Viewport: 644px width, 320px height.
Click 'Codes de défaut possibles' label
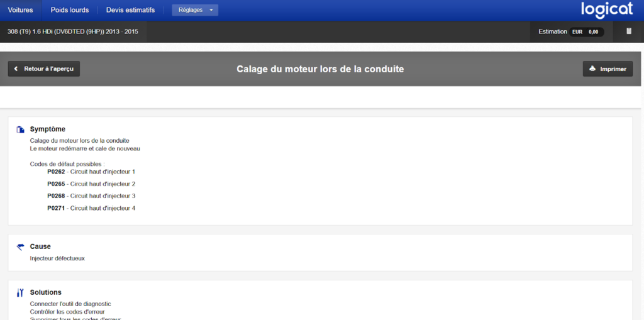click(x=67, y=164)
